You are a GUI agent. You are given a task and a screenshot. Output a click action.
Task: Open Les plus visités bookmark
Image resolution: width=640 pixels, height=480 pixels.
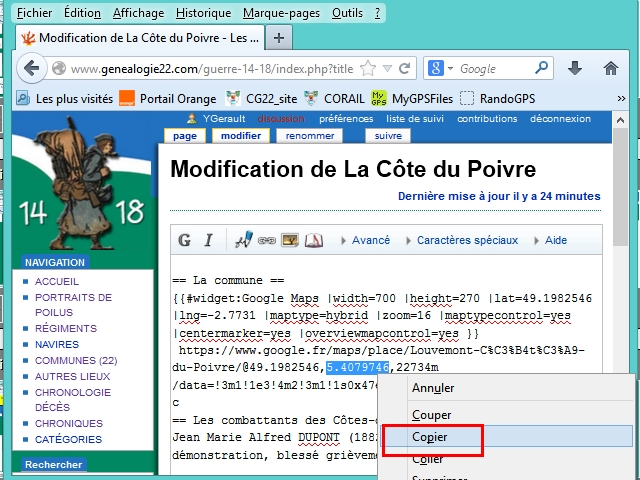[64, 98]
